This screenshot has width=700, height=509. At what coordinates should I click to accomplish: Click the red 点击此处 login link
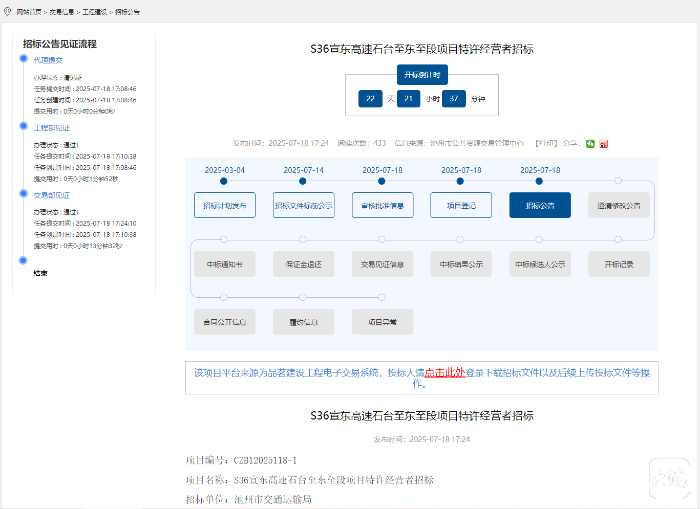(444, 372)
